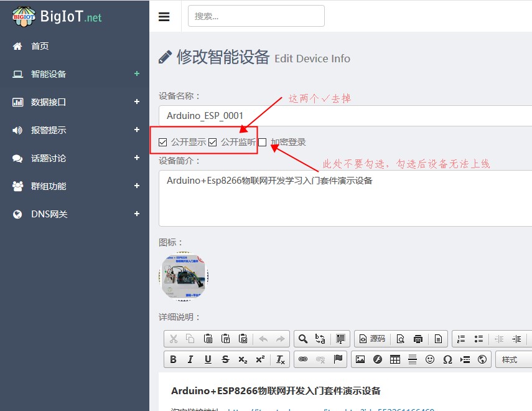Open the emoticon smiley picker
Viewport: 532px width, 411px height.
(430, 359)
